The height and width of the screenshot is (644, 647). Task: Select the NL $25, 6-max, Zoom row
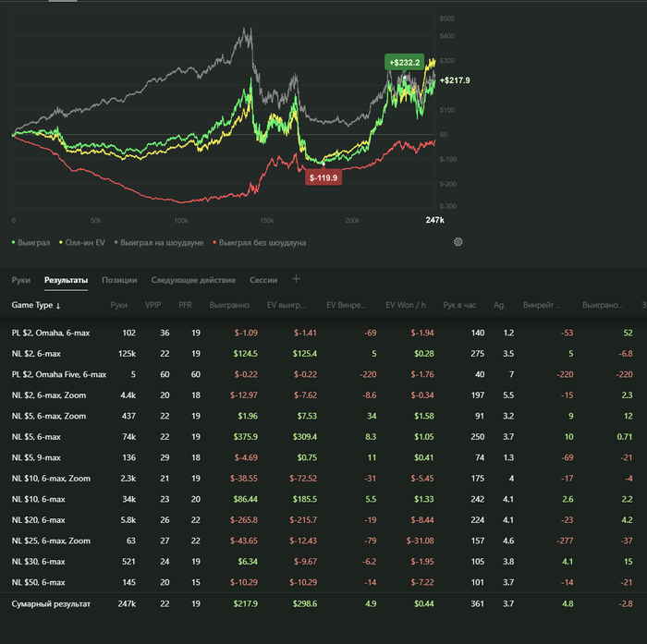pos(323,541)
